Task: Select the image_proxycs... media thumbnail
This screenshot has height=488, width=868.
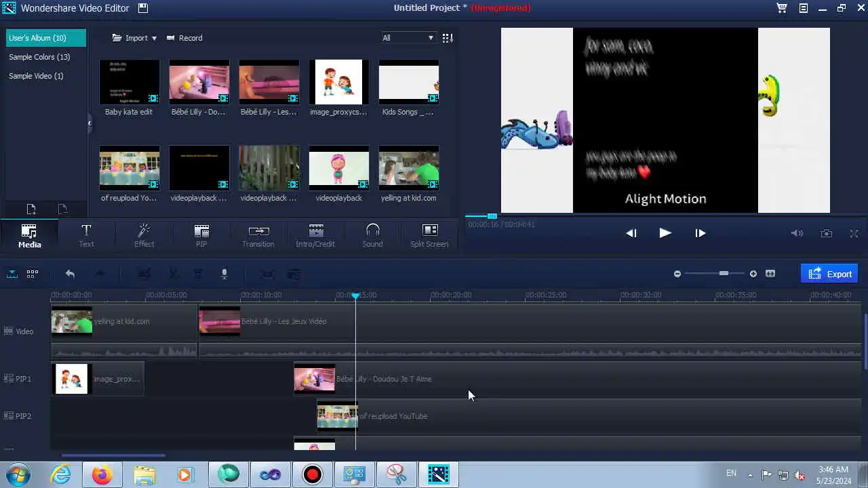Action: [x=338, y=82]
